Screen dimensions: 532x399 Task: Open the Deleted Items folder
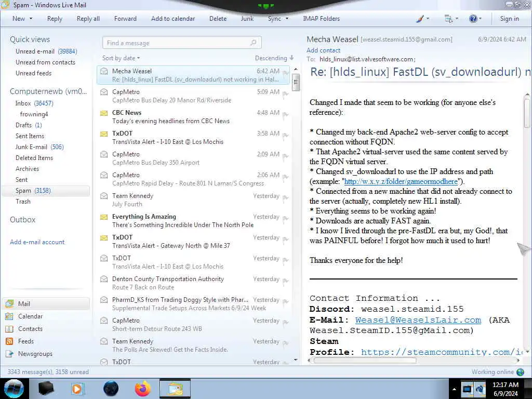point(34,158)
